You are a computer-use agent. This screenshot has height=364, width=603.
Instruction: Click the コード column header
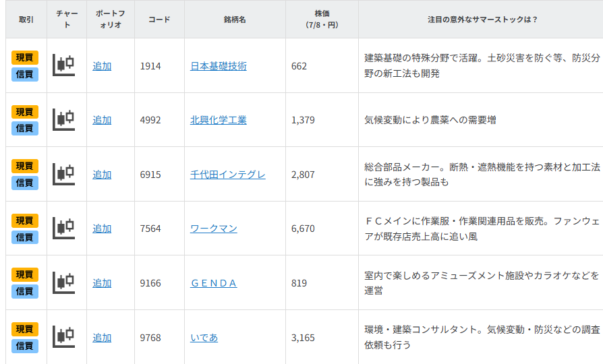point(160,20)
